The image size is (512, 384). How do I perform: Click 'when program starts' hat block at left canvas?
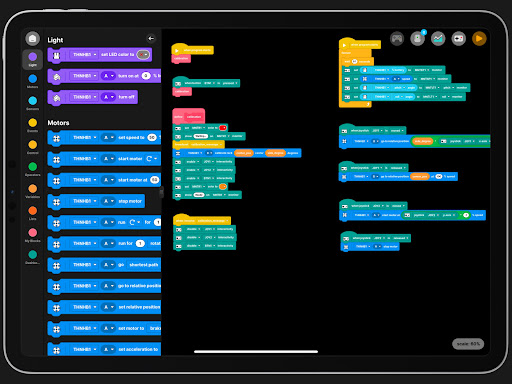click(x=193, y=49)
